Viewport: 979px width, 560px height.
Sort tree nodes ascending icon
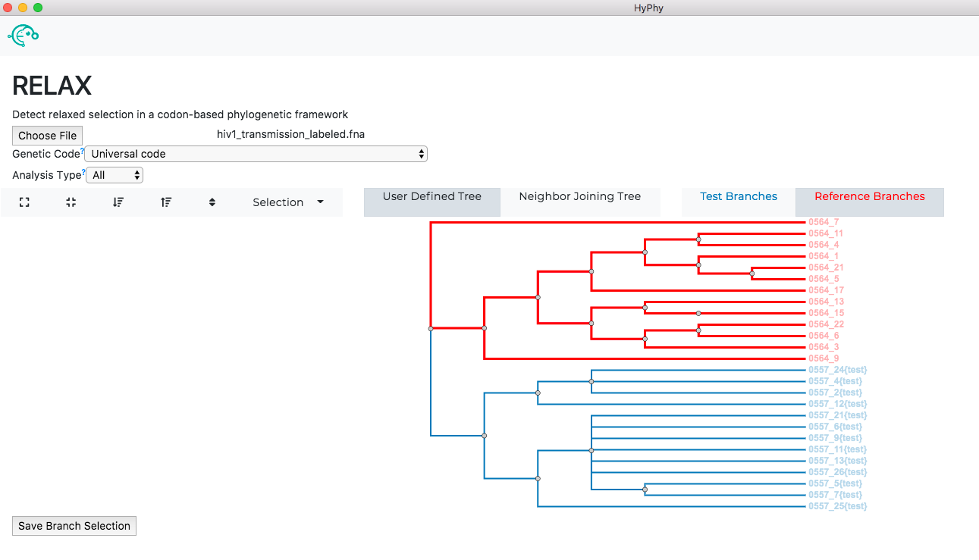point(166,202)
